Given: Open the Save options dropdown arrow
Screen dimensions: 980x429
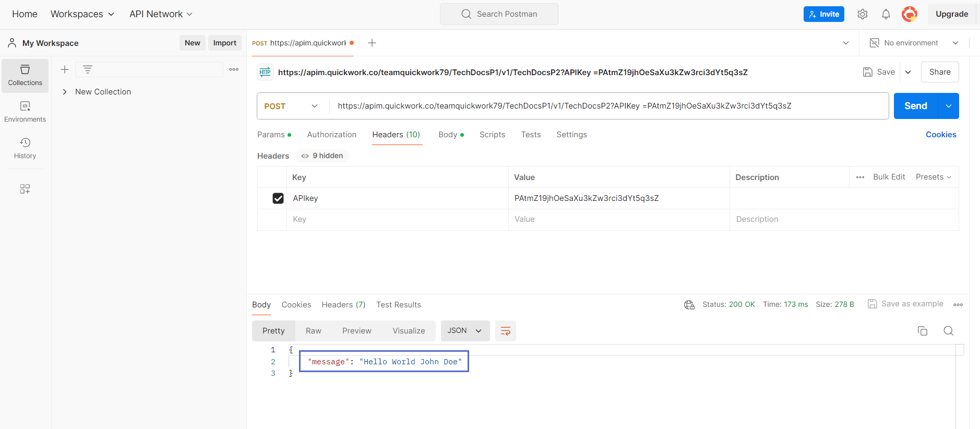Looking at the screenshot, I should tap(908, 72).
